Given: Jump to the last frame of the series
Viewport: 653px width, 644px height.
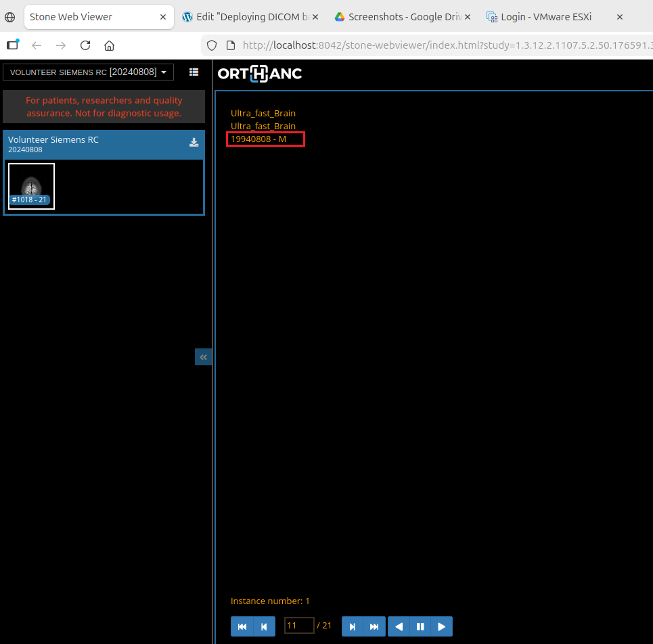Looking at the screenshot, I should click(374, 626).
